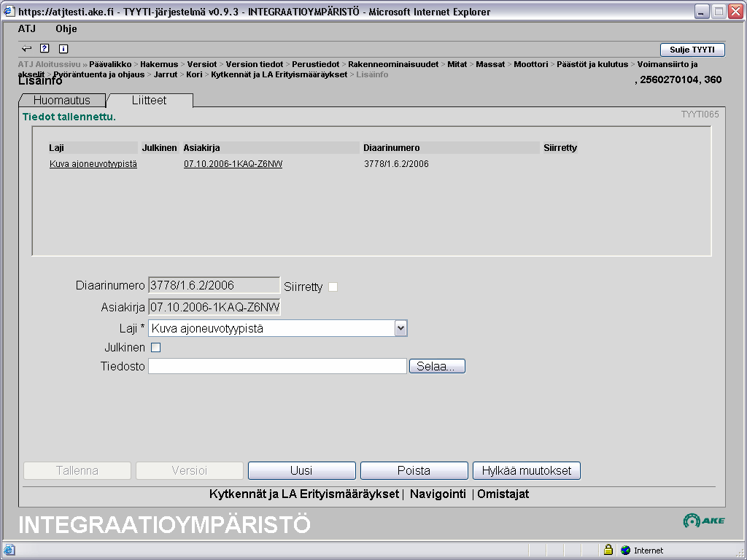Click the disabled Versioi button
The image size is (747, 560).
pyautogui.click(x=190, y=470)
